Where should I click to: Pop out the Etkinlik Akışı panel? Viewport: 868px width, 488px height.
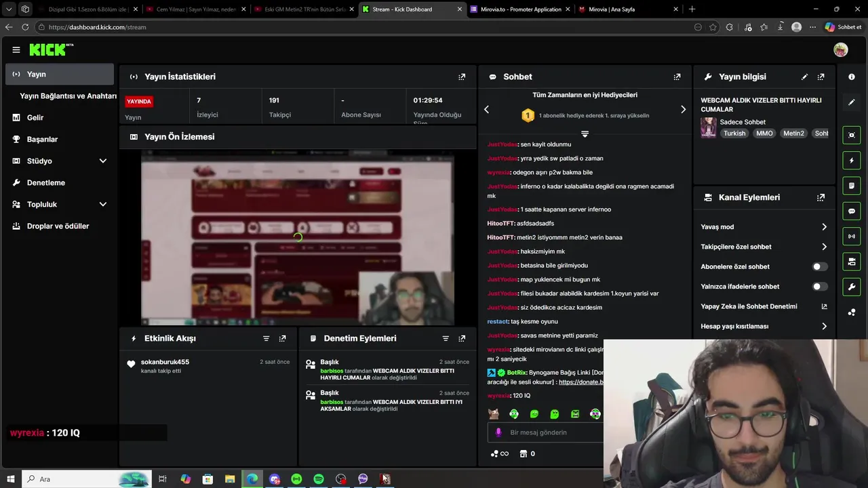(x=282, y=338)
